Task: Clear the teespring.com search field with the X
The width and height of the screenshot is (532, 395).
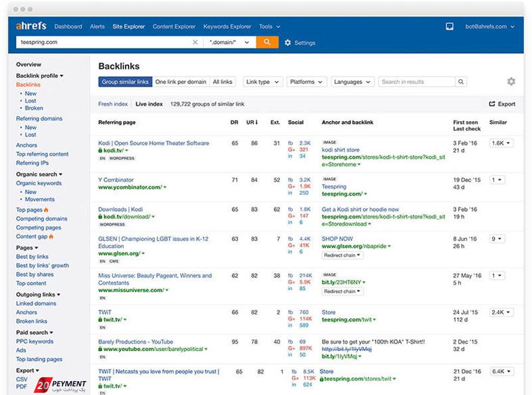Action: (x=195, y=42)
